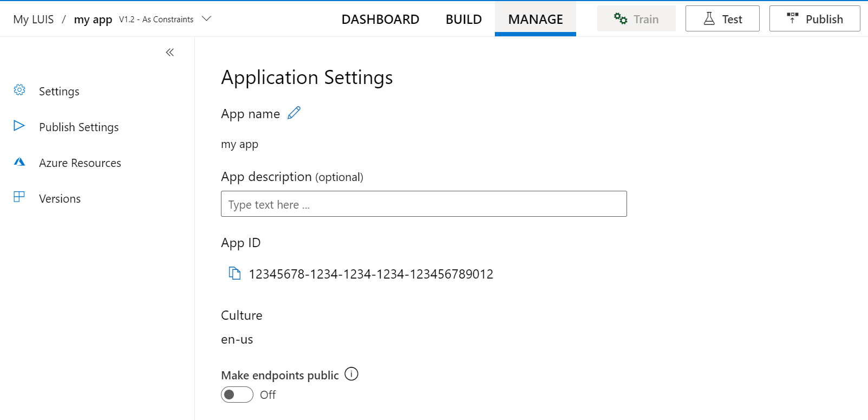Expand the V1.2 version dropdown chevron
Viewport: 868px width, 420px height.
pyautogui.click(x=206, y=19)
